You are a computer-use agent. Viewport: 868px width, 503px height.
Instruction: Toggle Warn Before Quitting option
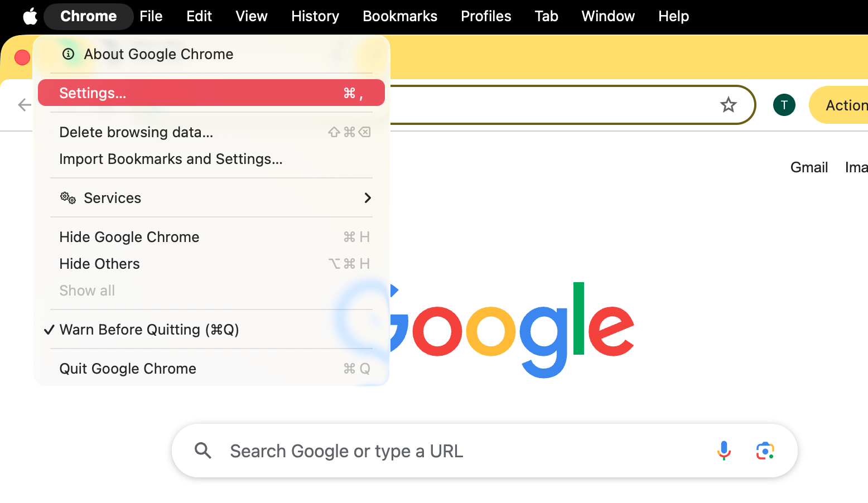pos(149,330)
